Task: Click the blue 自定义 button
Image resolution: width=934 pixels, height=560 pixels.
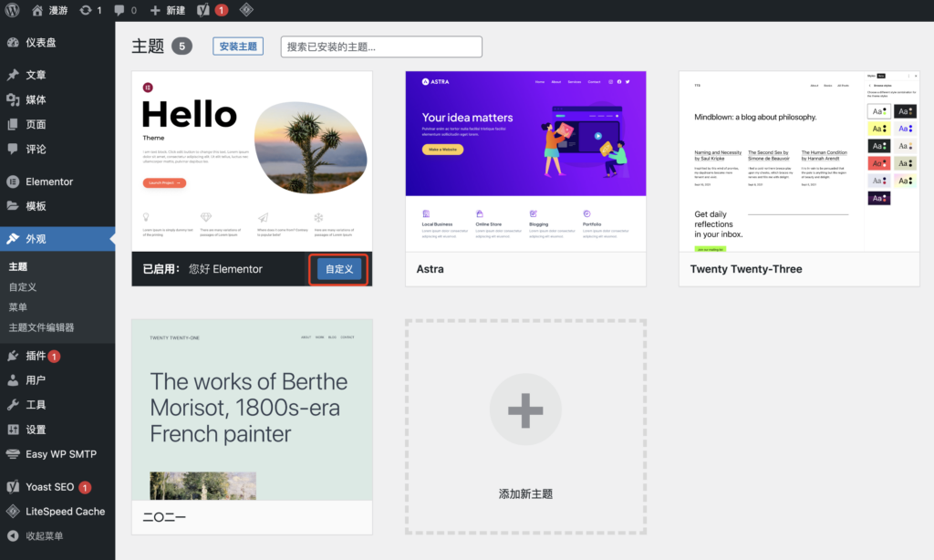Action: (x=339, y=269)
